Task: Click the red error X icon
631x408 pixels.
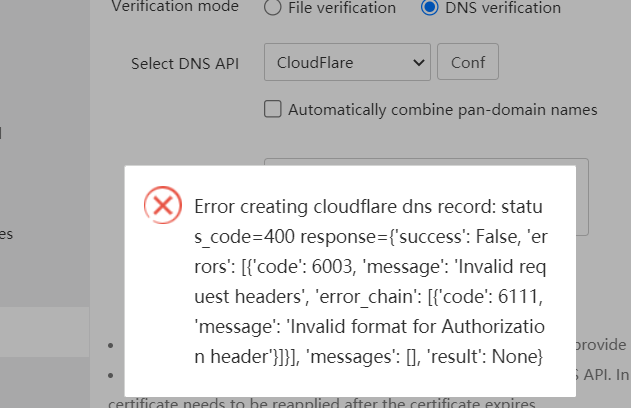Action: point(163,205)
